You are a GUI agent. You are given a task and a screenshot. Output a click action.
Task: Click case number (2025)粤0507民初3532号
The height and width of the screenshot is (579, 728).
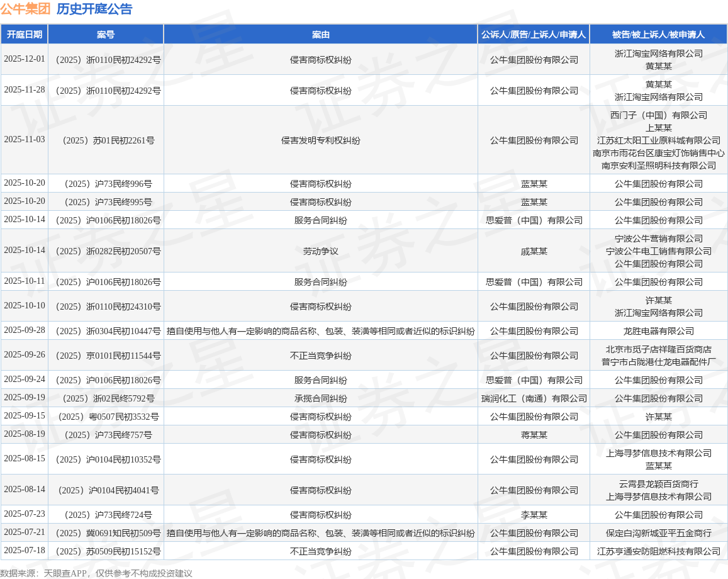(109, 417)
